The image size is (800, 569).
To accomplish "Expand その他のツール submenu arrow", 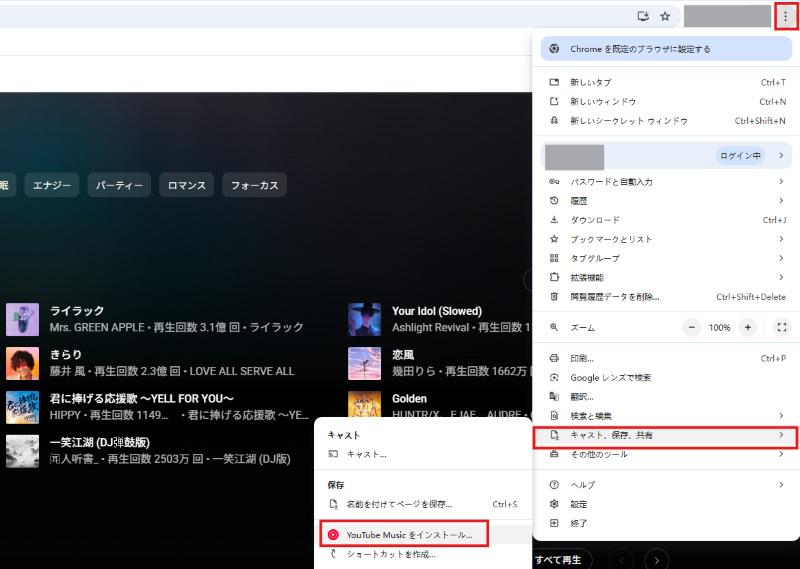I will click(781, 454).
